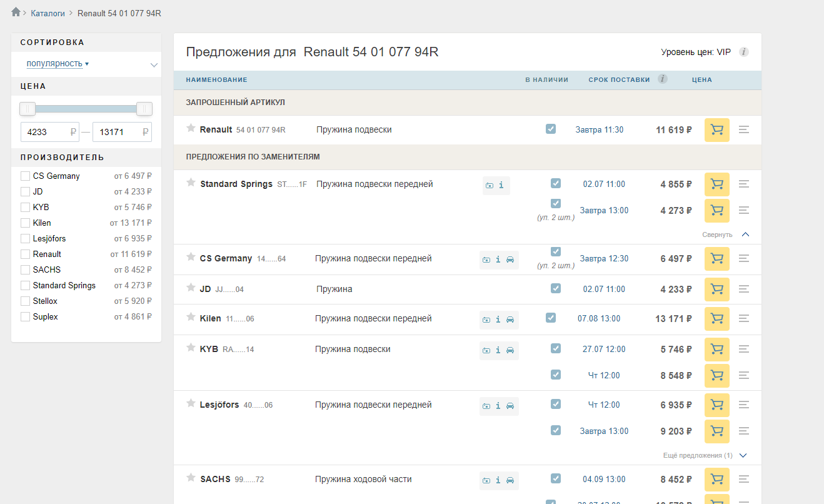824x504 pixels.
Task: Show delivery time column info icon
Action: click(x=663, y=79)
